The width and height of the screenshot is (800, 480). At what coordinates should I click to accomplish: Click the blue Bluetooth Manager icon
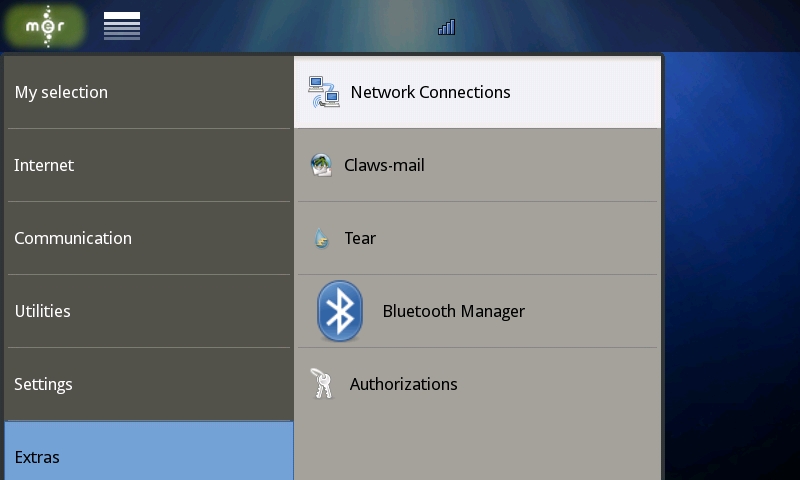tap(340, 311)
